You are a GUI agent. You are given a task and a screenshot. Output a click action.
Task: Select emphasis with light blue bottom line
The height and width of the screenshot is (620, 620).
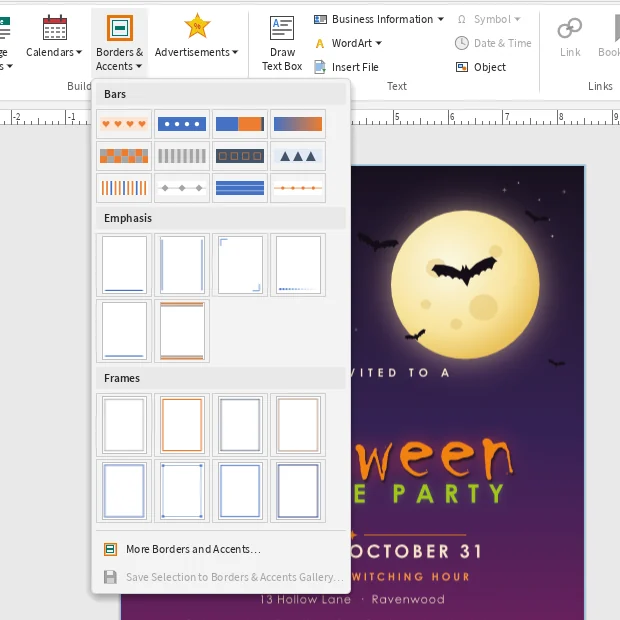124,331
